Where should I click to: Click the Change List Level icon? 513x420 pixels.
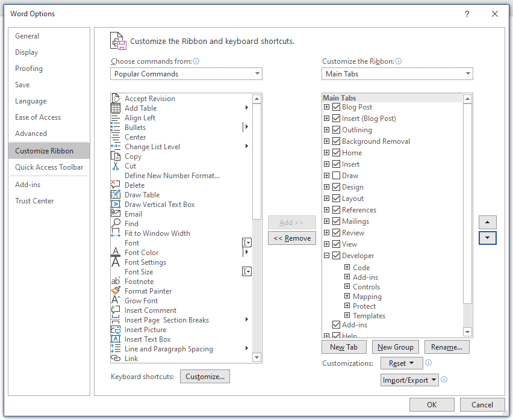[x=116, y=146]
